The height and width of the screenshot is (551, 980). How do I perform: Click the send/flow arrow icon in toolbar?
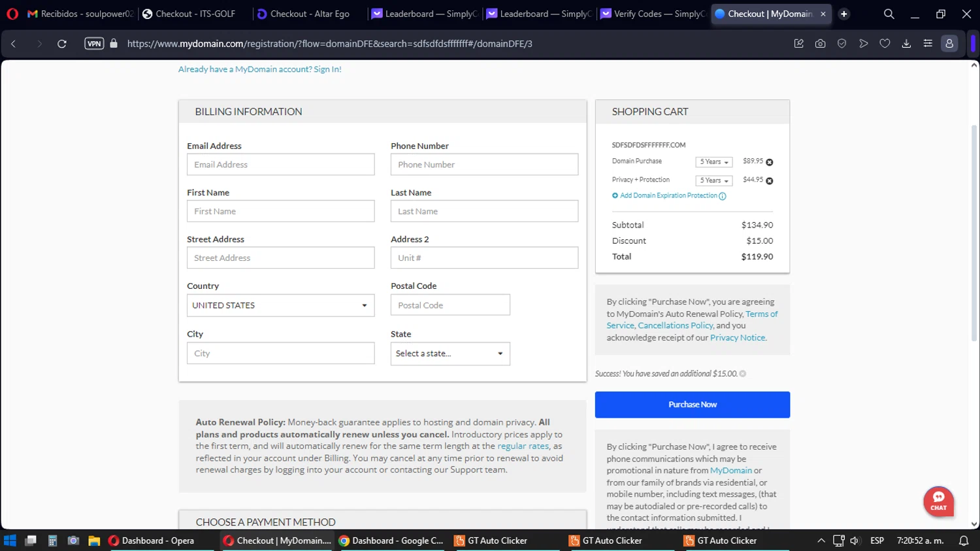click(863, 44)
